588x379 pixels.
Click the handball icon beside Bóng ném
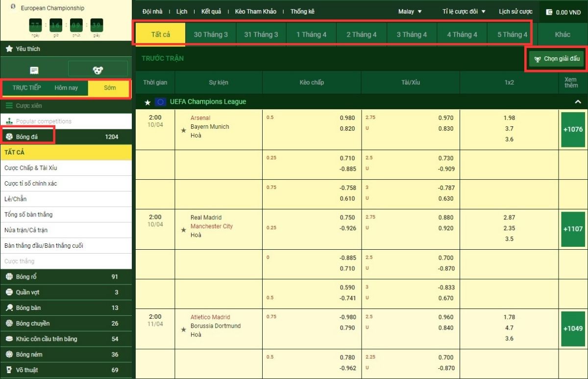point(9,355)
